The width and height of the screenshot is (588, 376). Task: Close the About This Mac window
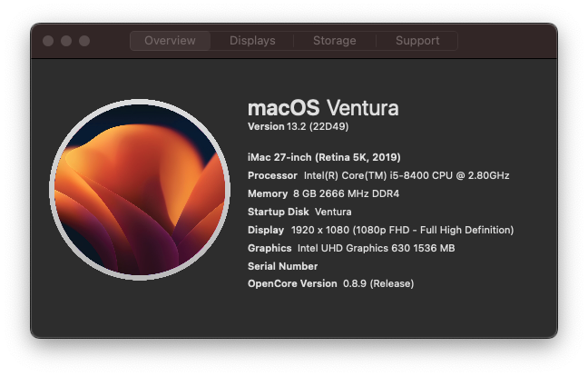48,41
